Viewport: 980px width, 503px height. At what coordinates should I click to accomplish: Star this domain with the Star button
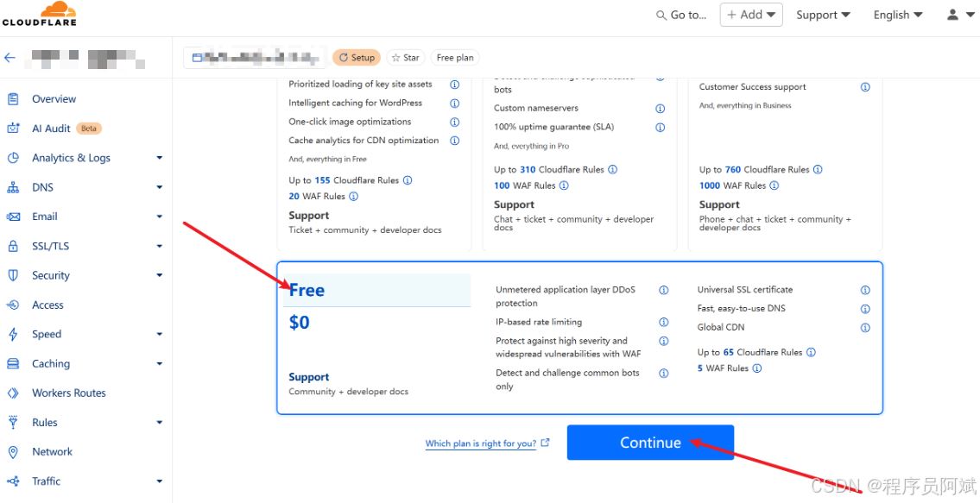(x=405, y=58)
